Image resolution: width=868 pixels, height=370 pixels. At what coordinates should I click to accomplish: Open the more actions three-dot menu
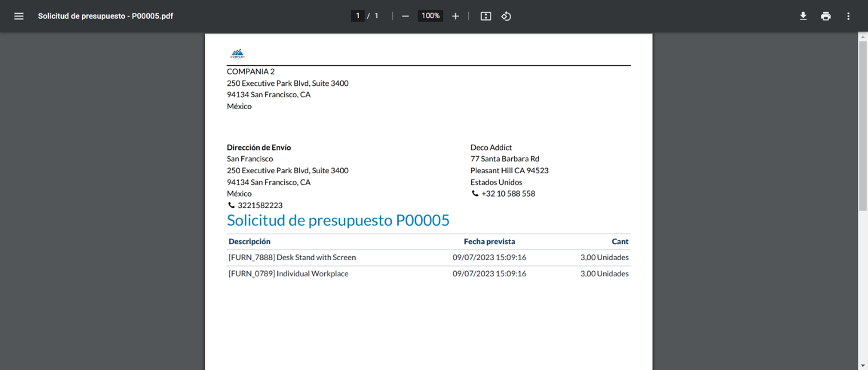point(849,16)
